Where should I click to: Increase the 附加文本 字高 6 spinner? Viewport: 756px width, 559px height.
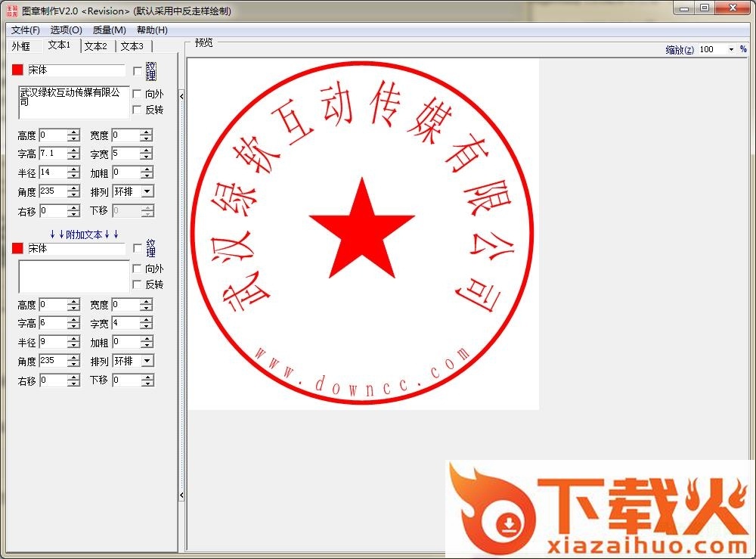coord(73,320)
